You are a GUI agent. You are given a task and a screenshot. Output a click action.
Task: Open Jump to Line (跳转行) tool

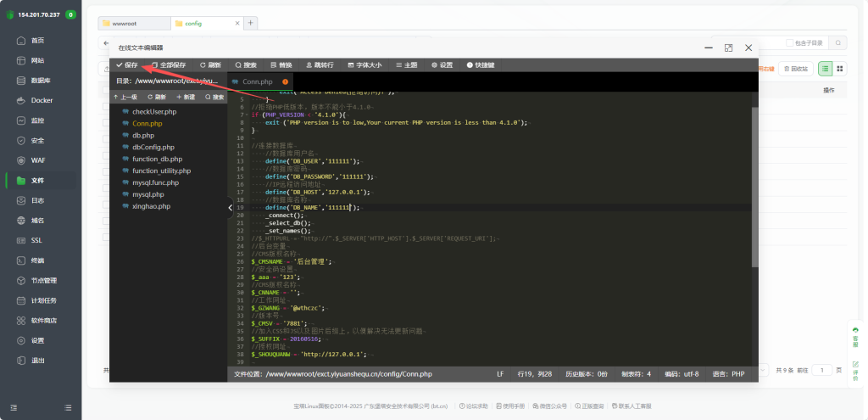(319, 64)
